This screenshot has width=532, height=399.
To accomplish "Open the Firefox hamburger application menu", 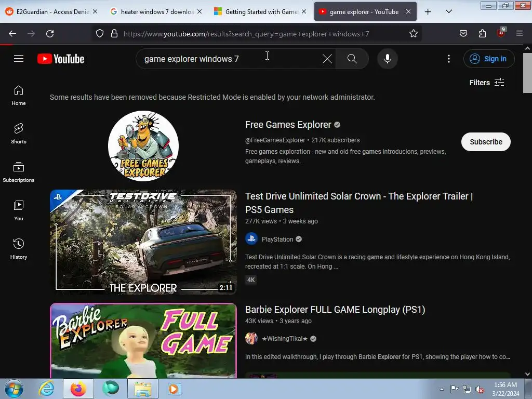I will tap(520, 33).
